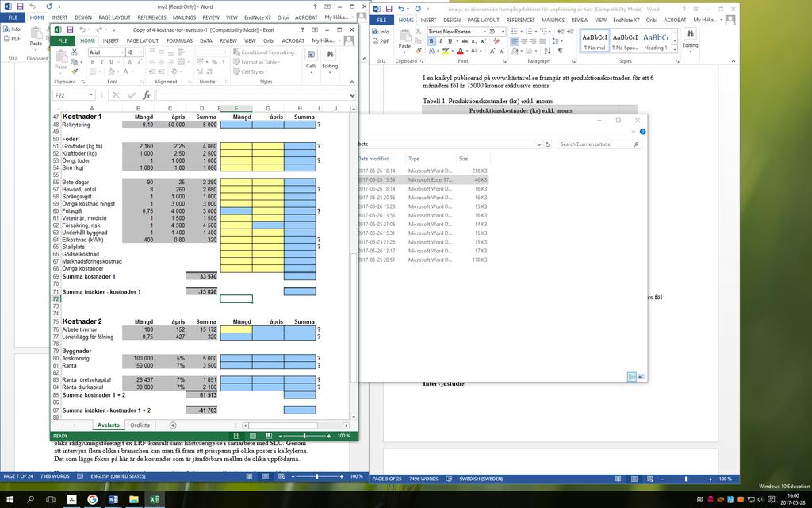Adjust the zoom slider in the right Word window
The height and width of the screenshot is (508, 812).
pos(687,479)
